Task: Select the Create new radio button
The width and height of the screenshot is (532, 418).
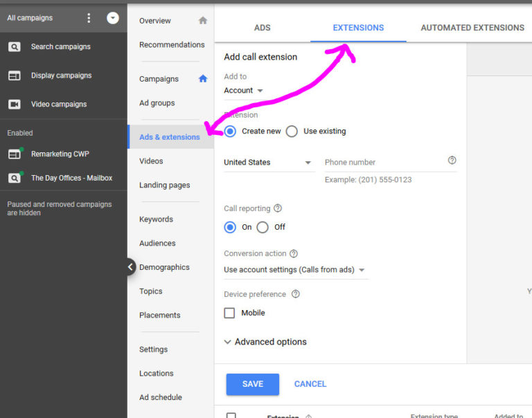Action: tap(230, 131)
